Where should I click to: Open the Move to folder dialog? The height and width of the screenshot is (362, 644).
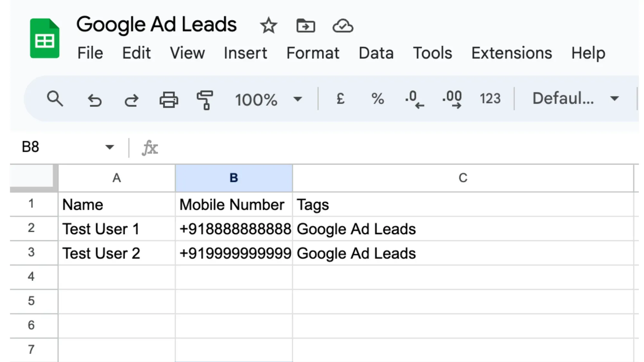coord(305,26)
